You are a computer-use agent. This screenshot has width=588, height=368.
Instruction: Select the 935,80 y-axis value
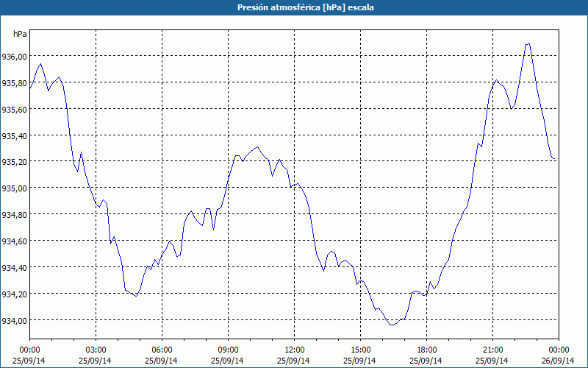[14, 83]
